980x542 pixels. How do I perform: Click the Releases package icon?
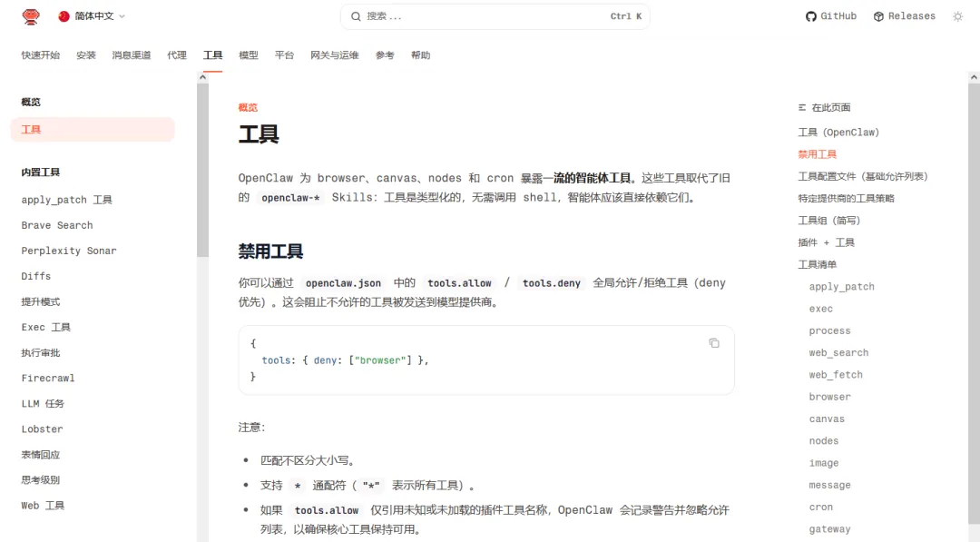click(878, 16)
